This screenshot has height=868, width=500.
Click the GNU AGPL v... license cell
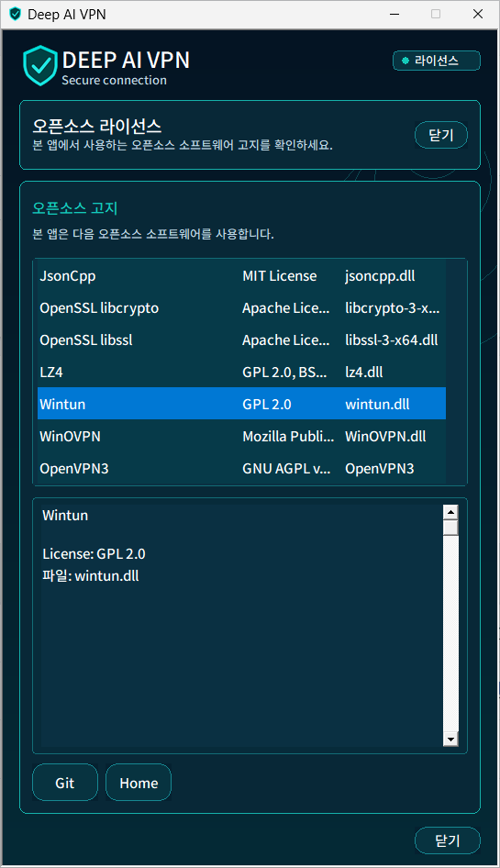click(287, 468)
